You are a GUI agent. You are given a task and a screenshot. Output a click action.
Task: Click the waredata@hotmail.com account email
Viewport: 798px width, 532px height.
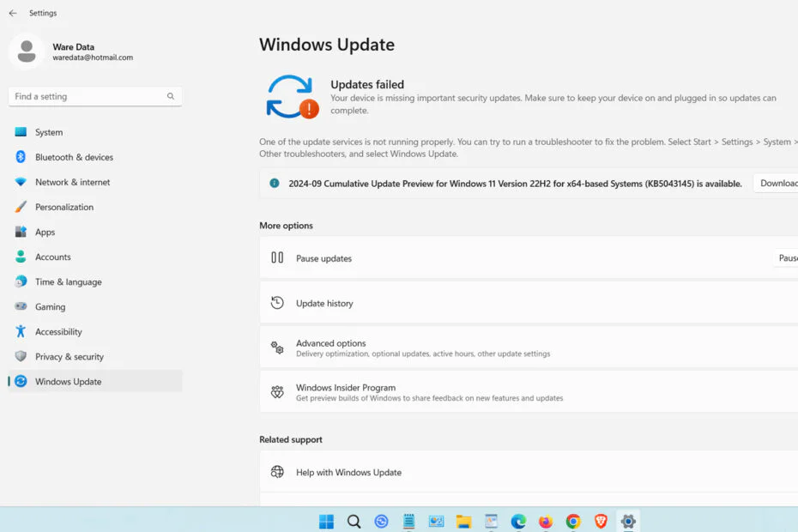click(x=93, y=57)
